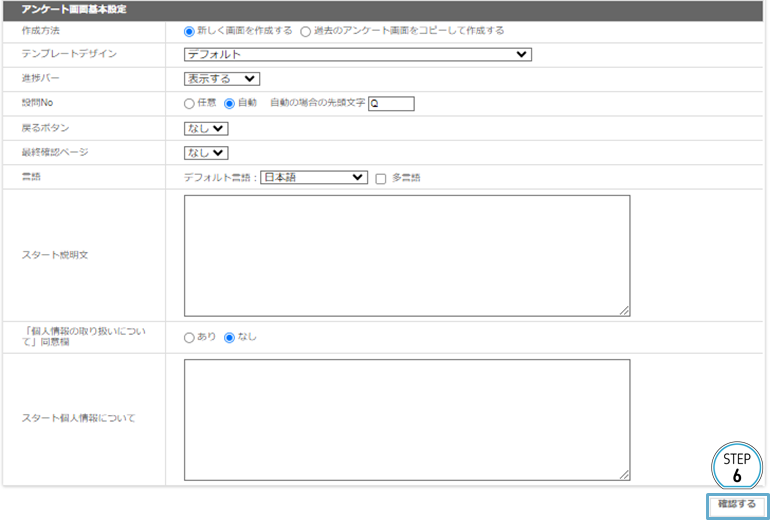This screenshot has width=770, height=520.
Task: Open the 戻るボタン dropdown
Action: pyautogui.click(x=206, y=128)
